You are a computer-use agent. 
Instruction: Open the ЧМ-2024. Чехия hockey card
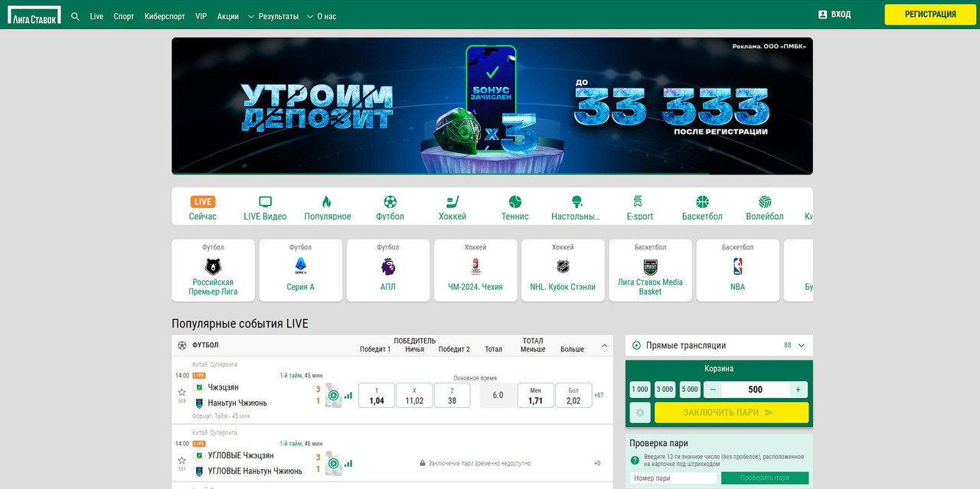coord(475,270)
